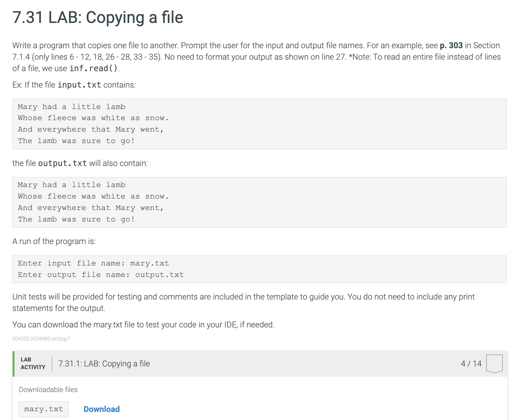Screen dimensions: 513x420
Task: Click the Unit tests will be provided paragraph
Action: 244,303
